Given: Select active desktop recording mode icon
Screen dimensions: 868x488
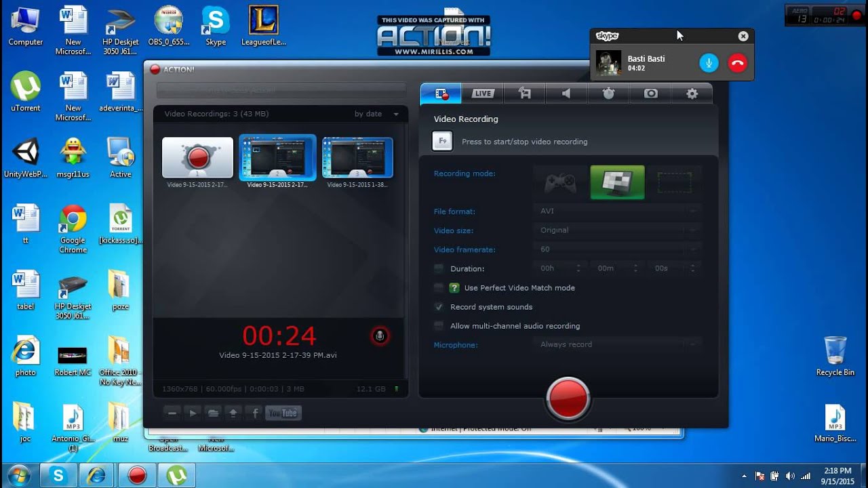Looking at the screenshot, I should coord(617,182).
